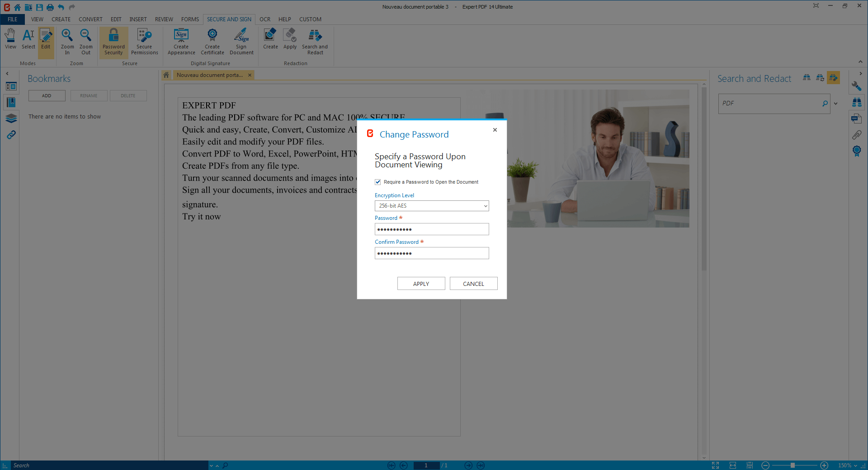Adjust the zoom slider handle

tap(793, 465)
